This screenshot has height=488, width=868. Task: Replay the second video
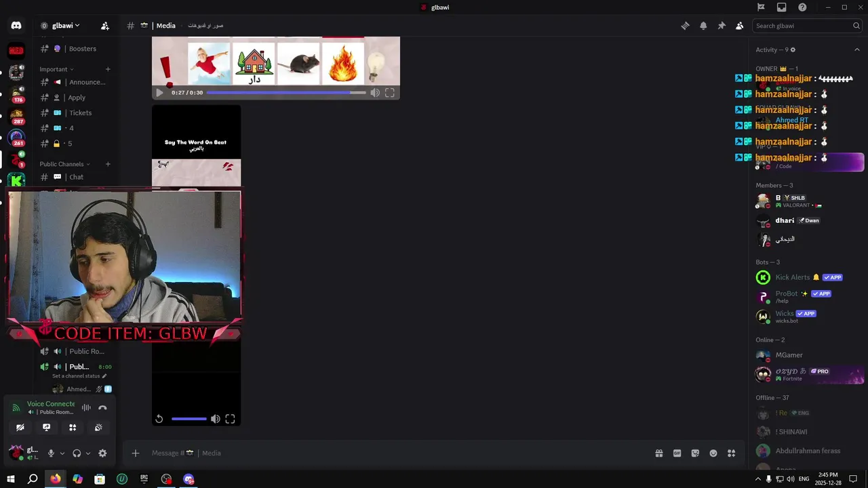click(x=159, y=419)
